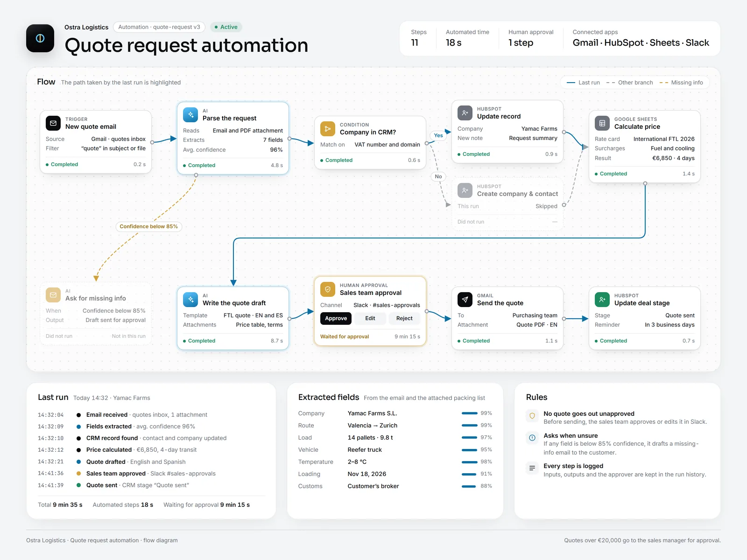
Task: Click the branch icon on Company in CRM? node
Action: pyautogui.click(x=328, y=129)
